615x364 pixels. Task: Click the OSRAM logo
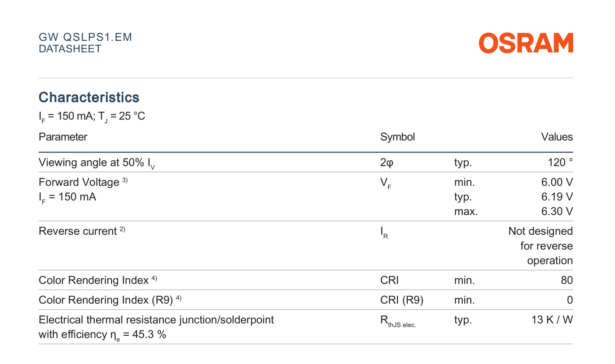point(526,43)
